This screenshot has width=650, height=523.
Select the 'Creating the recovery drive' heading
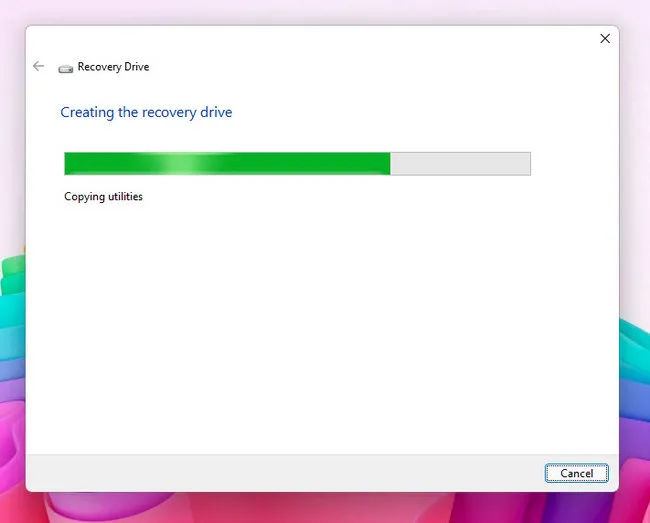[x=146, y=112]
